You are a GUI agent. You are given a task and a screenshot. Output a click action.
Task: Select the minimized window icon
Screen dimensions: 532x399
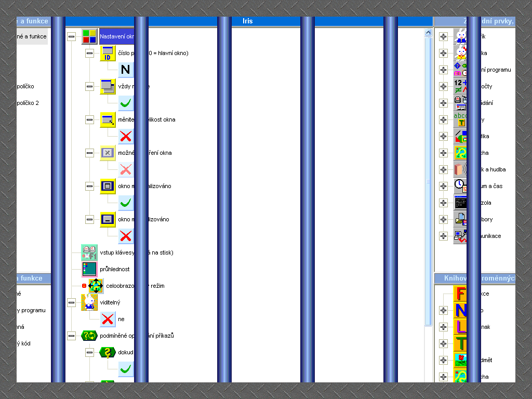[108, 219]
